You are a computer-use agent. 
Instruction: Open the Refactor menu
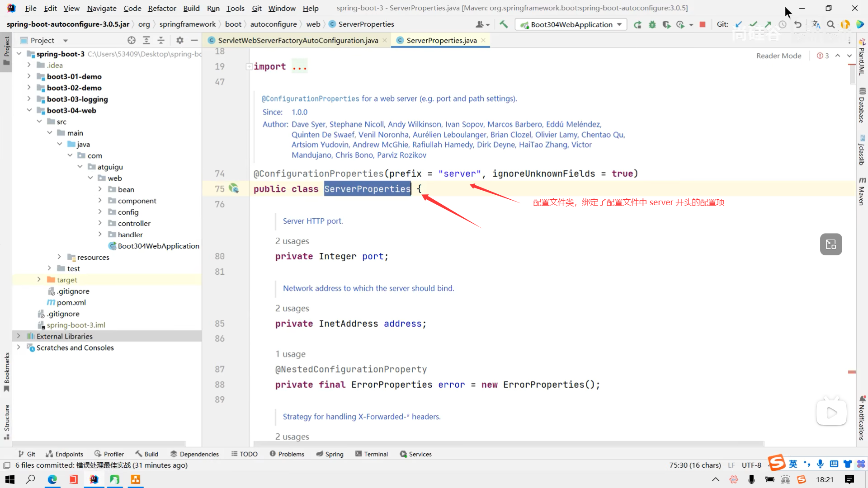click(162, 8)
